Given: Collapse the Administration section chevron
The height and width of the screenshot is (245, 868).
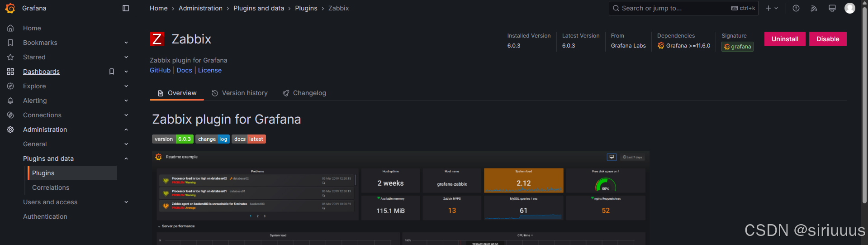Looking at the screenshot, I should tap(126, 130).
